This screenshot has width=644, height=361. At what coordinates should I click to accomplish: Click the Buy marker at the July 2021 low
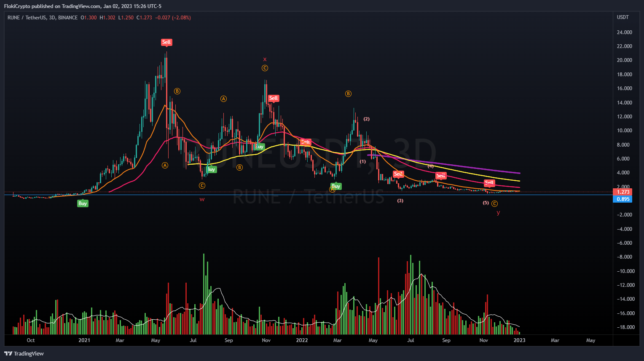(211, 169)
